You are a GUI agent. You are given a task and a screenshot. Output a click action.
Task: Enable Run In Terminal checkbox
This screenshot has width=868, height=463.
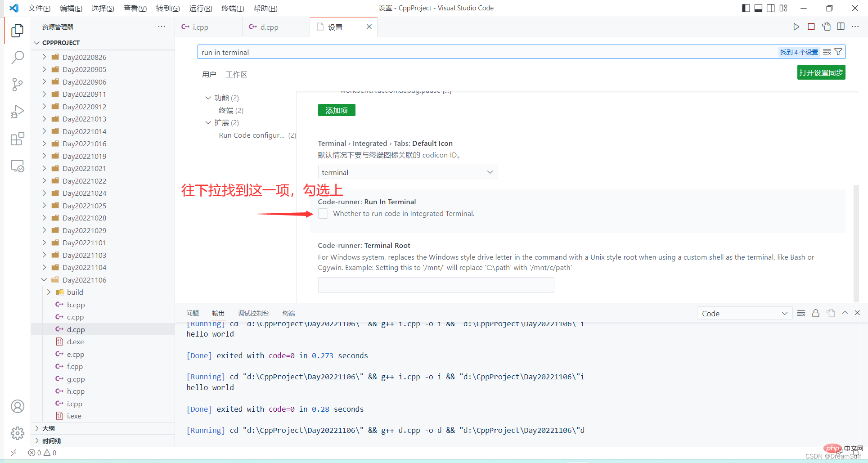(323, 214)
